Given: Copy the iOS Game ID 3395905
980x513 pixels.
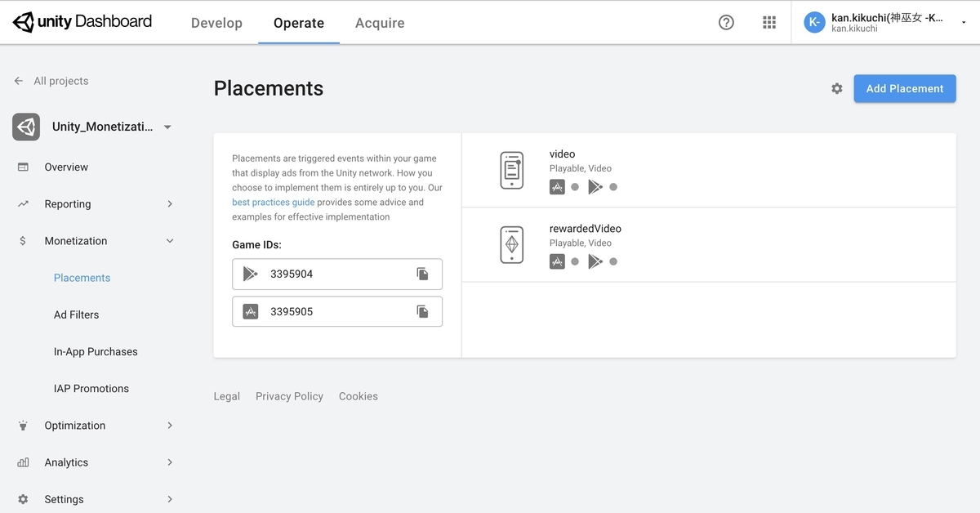Looking at the screenshot, I should [x=422, y=311].
